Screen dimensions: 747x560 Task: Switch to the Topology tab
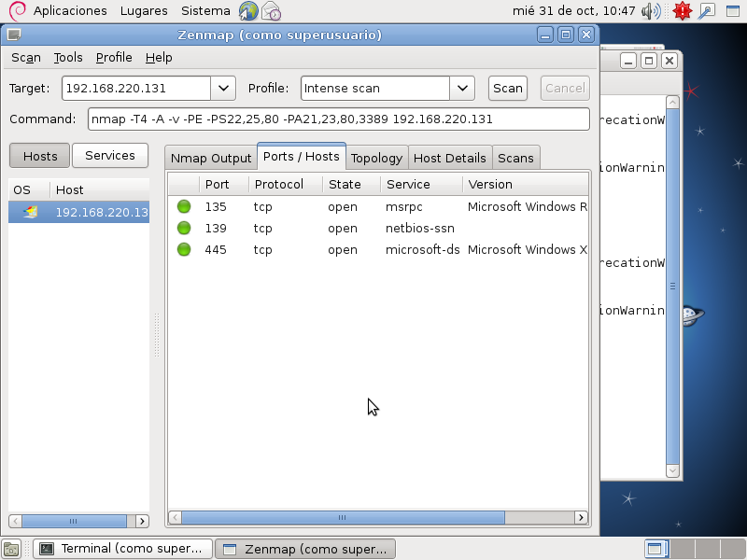click(x=376, y=158)
